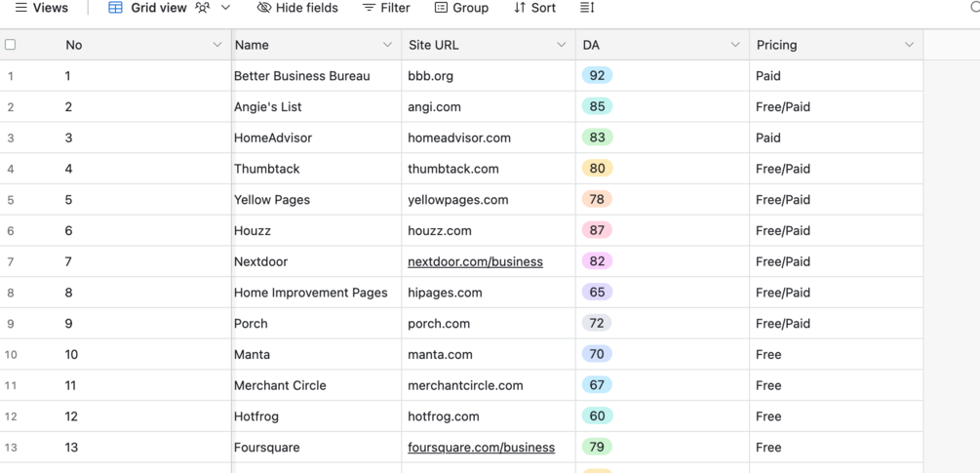Select the DA badge with value 92
980x473 pixels.
click(x=597, y=76)
